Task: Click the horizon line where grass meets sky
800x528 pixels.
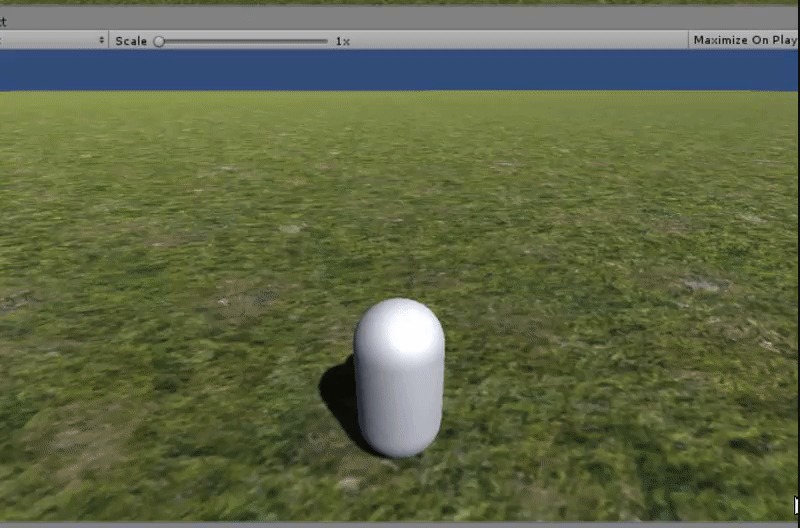Action: tap(400, 91)
